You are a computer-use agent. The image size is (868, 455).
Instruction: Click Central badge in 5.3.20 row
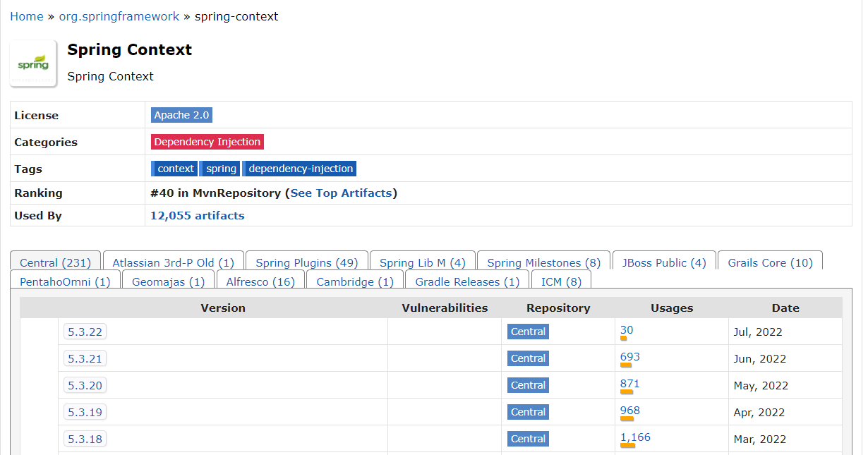pyautogui.click(x=528, y=385)
